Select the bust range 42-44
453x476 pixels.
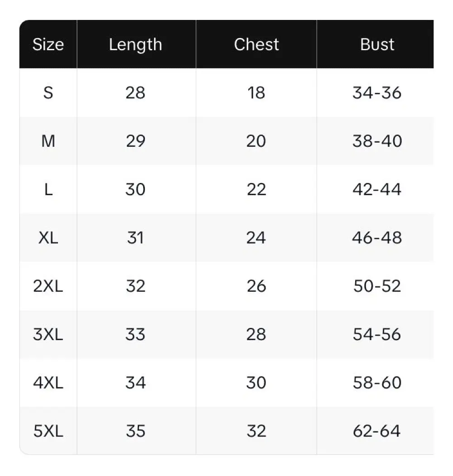click(377, 189)
